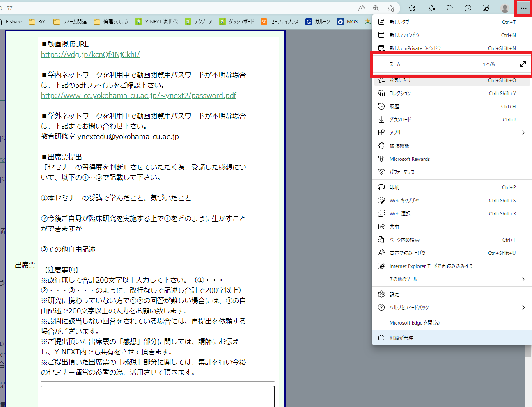
Task: Open the History clock icon in toolbar
Action: pyautogui.click(x=468, y=8)
